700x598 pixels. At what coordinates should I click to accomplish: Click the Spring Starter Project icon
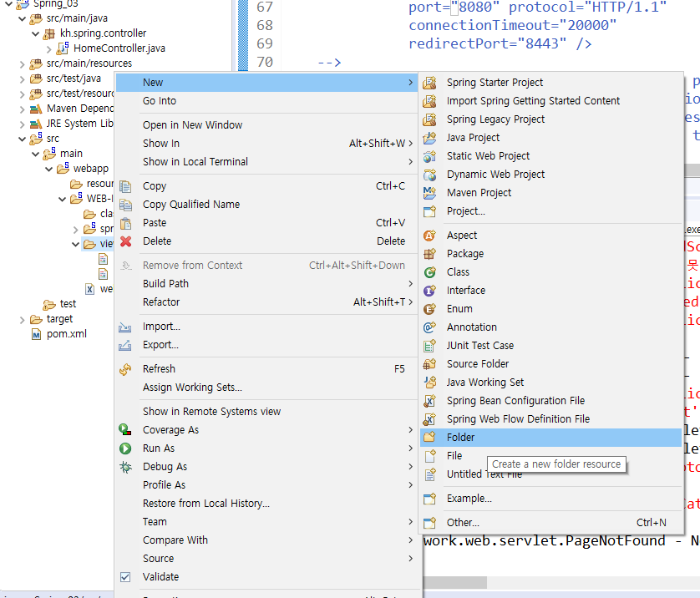pyautogui.click(x=429, y=83)
